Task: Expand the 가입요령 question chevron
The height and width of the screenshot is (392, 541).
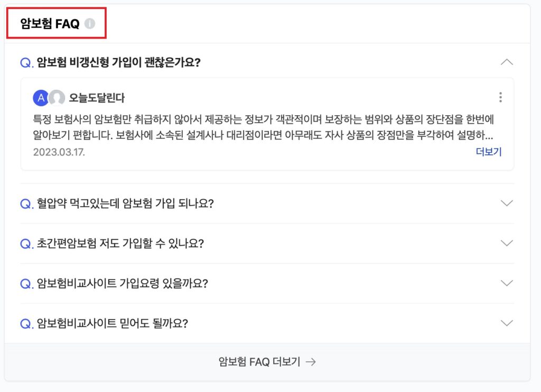Action: pyautogui.click(x=506, y=283)
